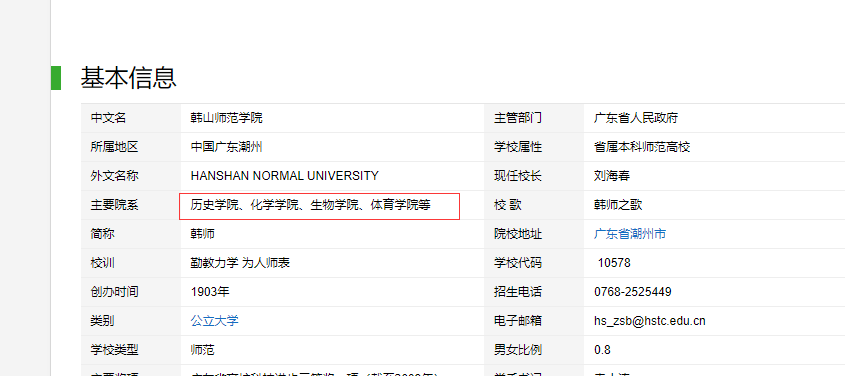Screen dimensions: 845x376
Task: Select the 简称 label cell
Action: 131,234
